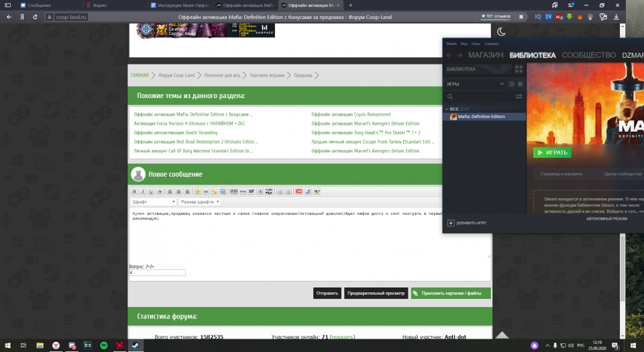Click Предварительный просмотр button
Image resolution: width=644 pixels, height=352 pixels.
(376, 293)
